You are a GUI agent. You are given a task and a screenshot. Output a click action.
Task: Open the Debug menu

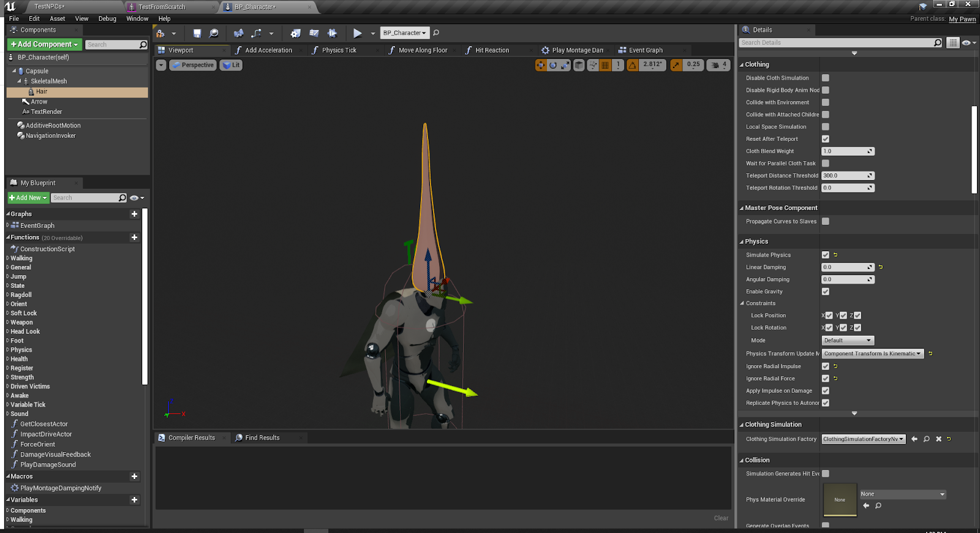coord(107,18)
